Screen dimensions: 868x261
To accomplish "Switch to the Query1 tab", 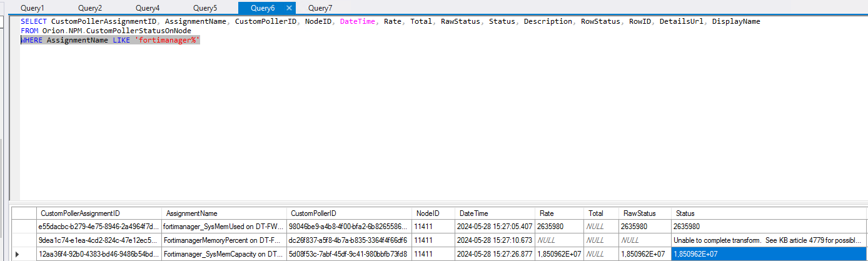I will [33, 8].
